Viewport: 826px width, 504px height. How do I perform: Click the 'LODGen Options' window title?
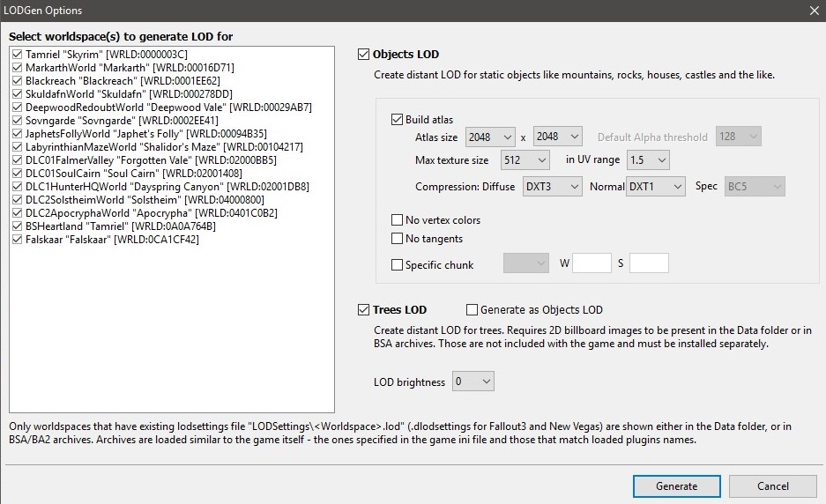(42, 11)
